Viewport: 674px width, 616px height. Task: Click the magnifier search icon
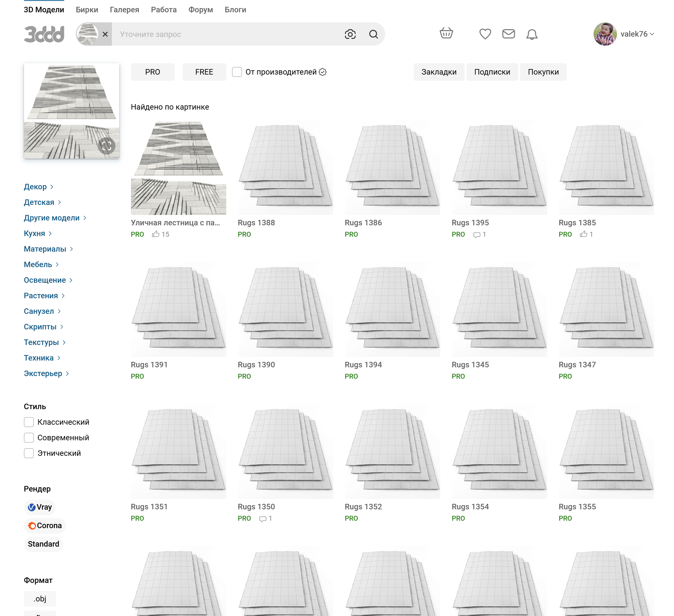click(373, 34)
